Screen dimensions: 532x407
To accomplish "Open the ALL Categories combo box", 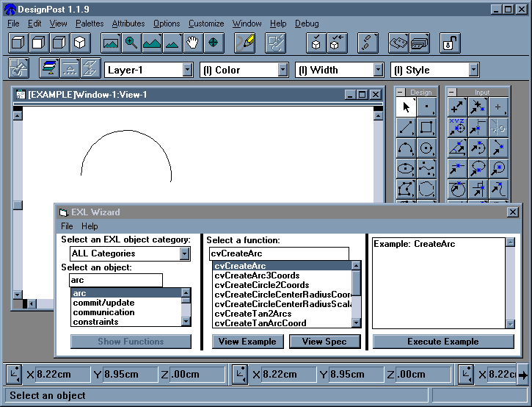I will pos(184,253).
